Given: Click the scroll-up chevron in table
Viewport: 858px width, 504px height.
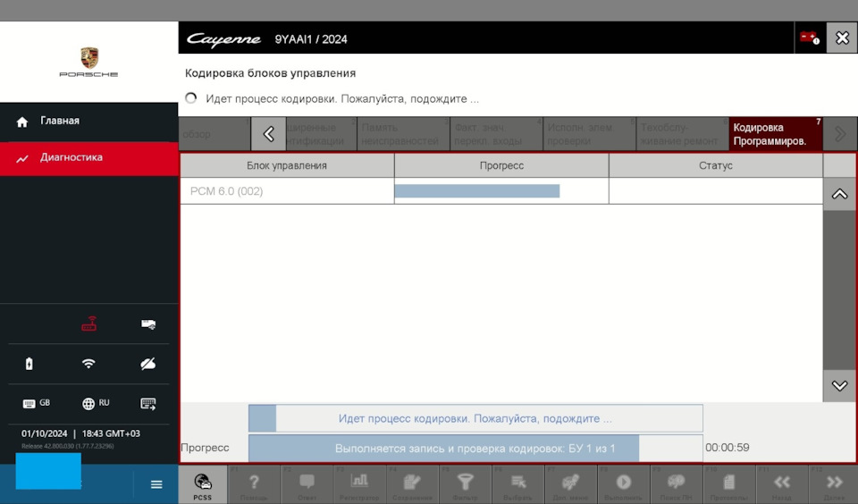Looking at the screenshot, I should coord(839,194).
